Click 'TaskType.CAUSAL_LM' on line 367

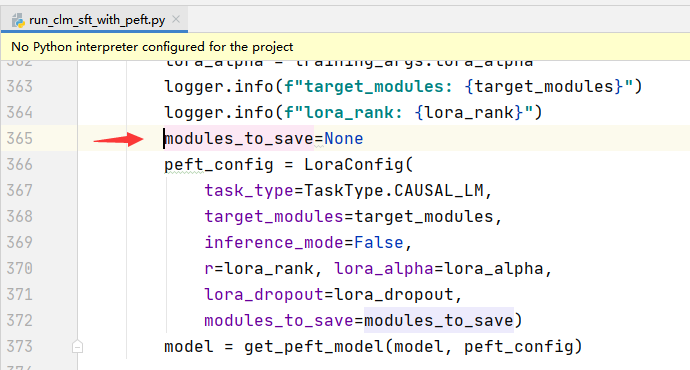393,191
